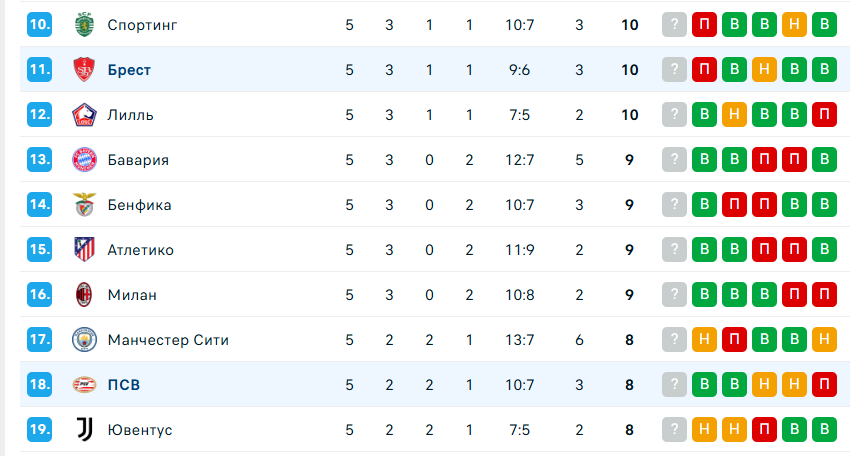Click the Benfica club crest icon
The height and width of the screenshot is (456, 857).
tap(83, 205)
